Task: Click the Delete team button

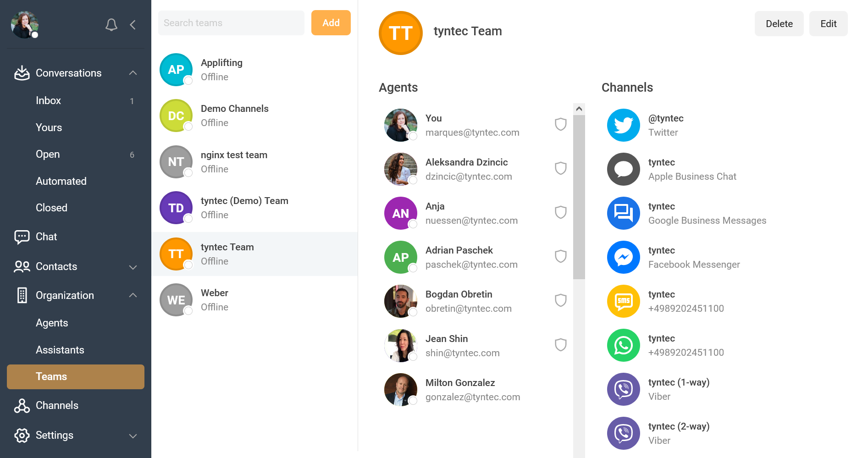Action: pos(779,24)
